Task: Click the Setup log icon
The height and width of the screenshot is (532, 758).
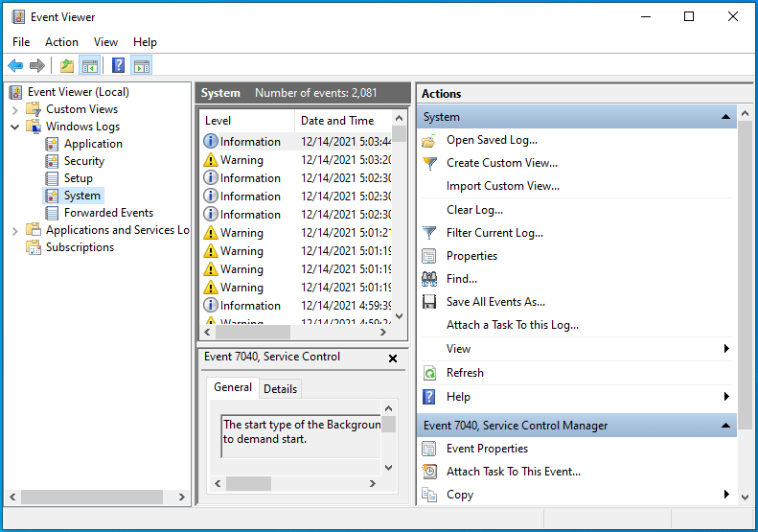Action: (x=52, y=178)
